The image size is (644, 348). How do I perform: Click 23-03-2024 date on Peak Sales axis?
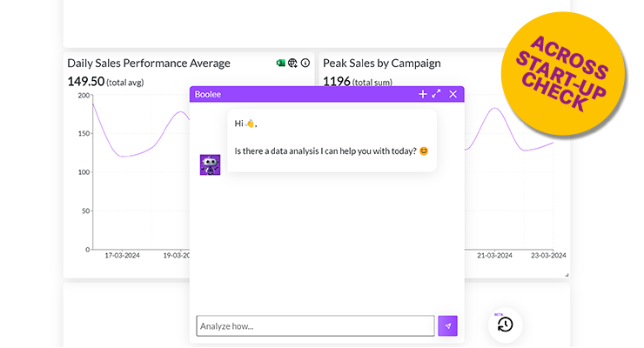pyautogui.click(x=548, y=256)
